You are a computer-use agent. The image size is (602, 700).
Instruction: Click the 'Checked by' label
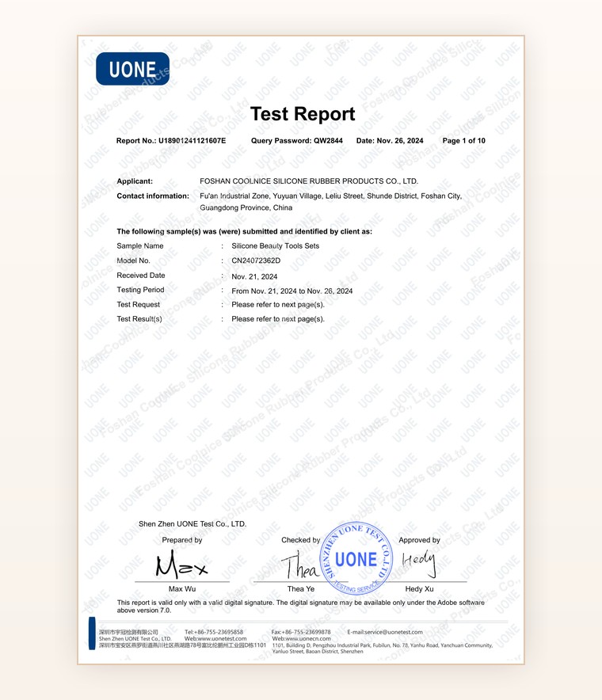click(x=300, y=540)
